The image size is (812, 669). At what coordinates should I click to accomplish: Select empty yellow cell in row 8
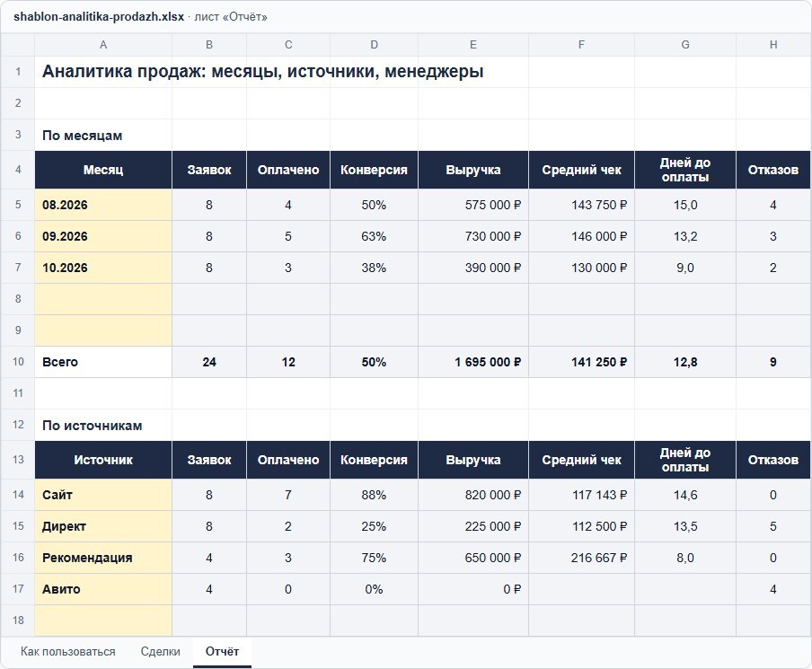click(x=103, y=299)
